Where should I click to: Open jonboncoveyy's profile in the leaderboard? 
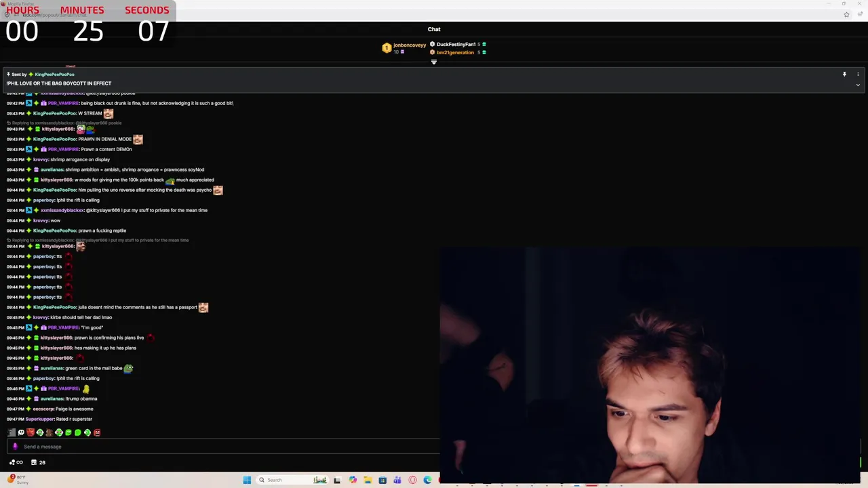(410, 45)
